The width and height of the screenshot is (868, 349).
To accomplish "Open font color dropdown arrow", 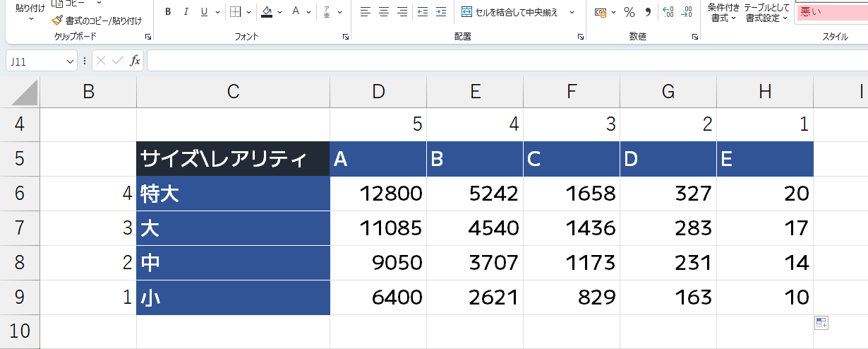I will [310, 11].
